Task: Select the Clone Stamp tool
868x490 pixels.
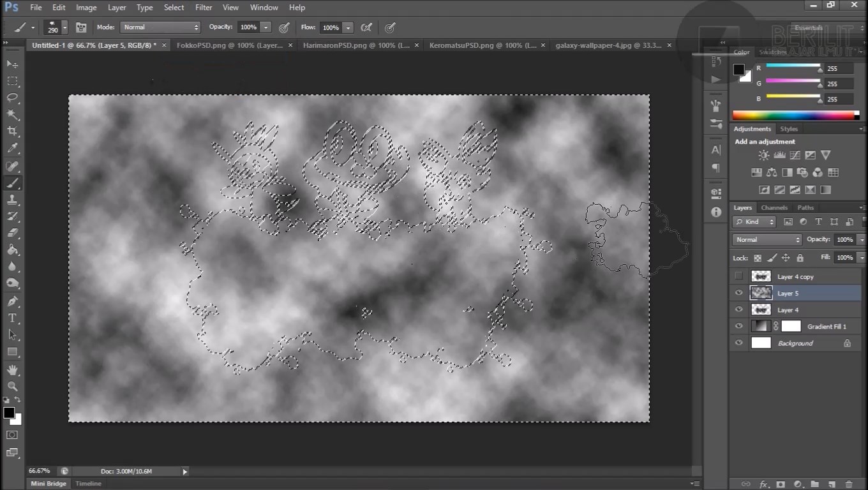Action: [12, 200]
